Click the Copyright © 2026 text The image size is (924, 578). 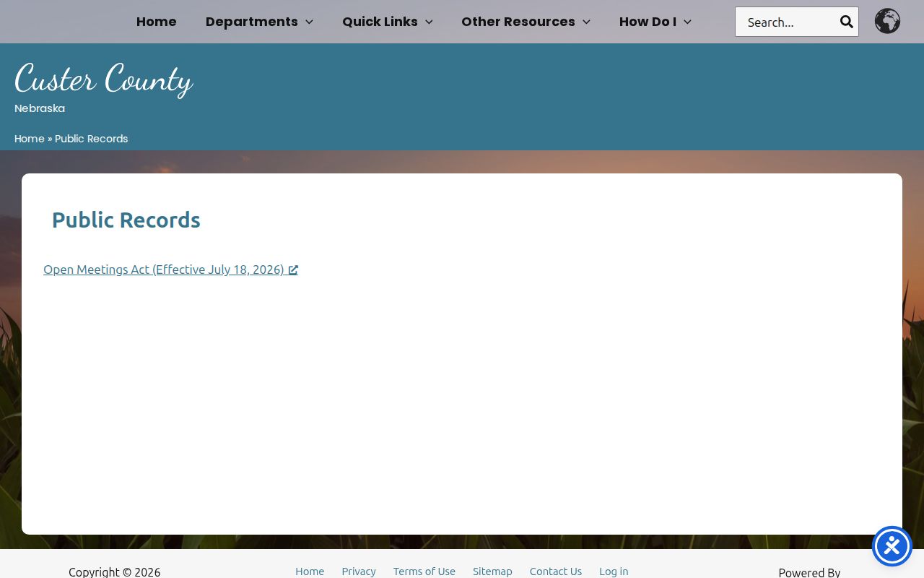[x=115, y=571]
